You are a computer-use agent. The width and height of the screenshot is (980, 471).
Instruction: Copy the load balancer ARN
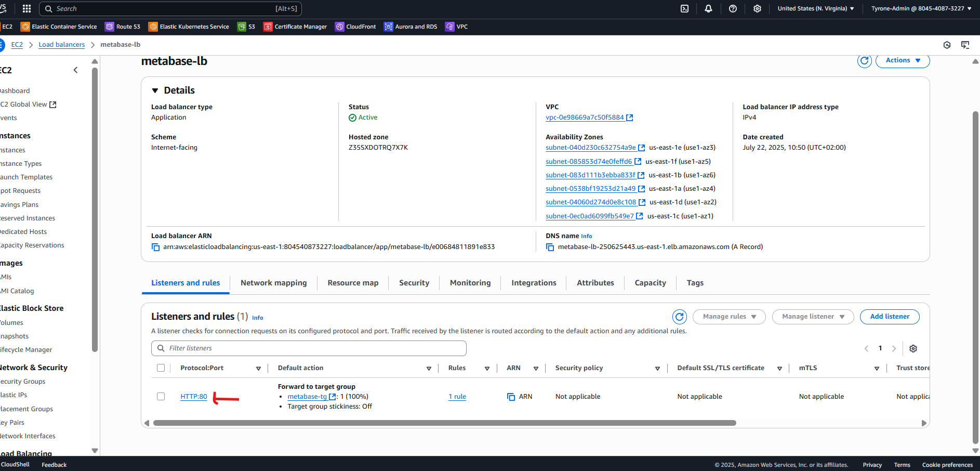coord(155,246)
